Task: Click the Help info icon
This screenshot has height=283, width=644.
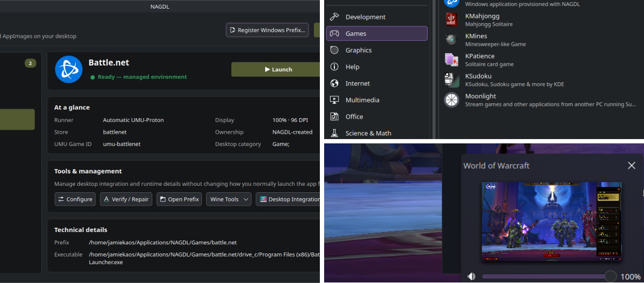Action: 334,67
